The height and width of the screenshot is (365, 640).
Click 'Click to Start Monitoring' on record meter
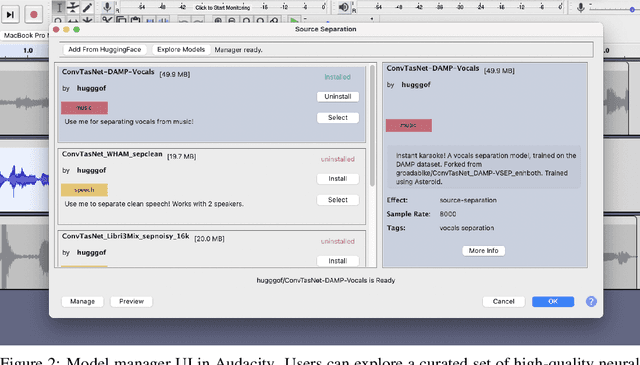222,7
